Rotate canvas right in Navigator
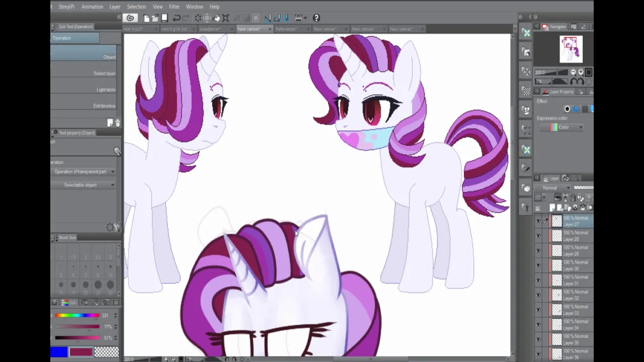The image size is (644, 362). pos(582,81)
